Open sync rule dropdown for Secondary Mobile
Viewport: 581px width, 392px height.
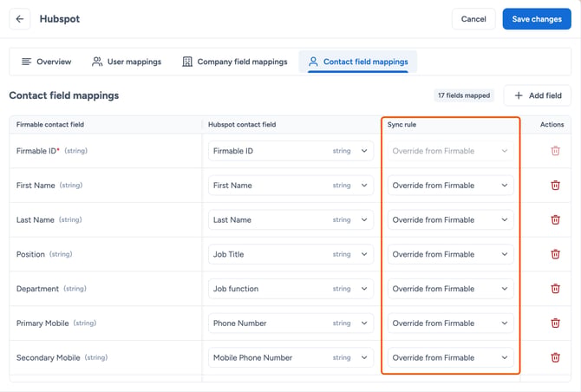tap(451, 357)
